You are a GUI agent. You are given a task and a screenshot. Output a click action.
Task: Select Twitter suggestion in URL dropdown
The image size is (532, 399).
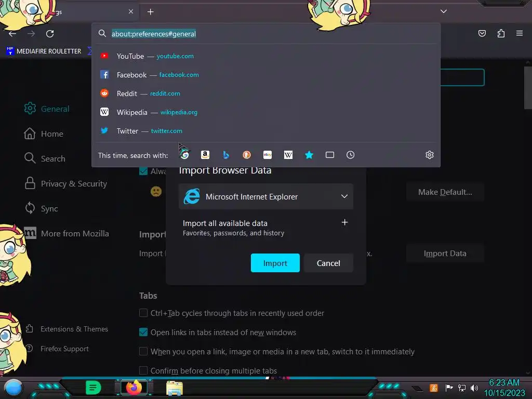click(266, 130)
